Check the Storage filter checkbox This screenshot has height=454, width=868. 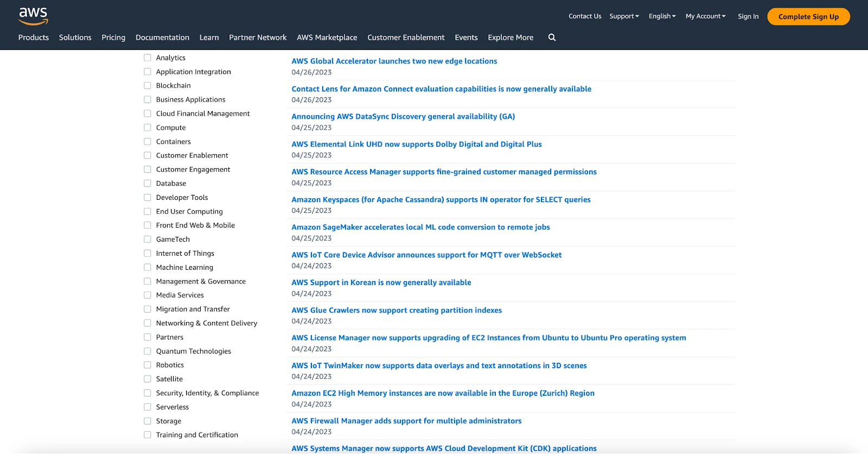click(x=148, y=421)
